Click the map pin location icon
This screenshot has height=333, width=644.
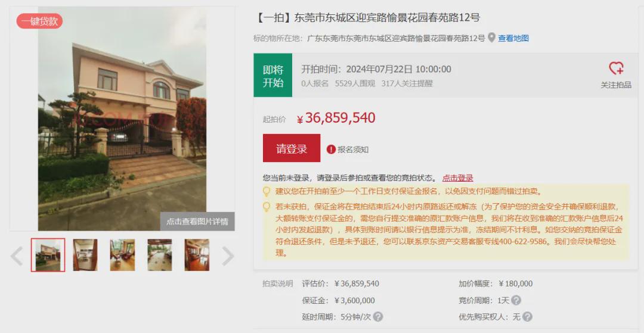coord(491,38)
